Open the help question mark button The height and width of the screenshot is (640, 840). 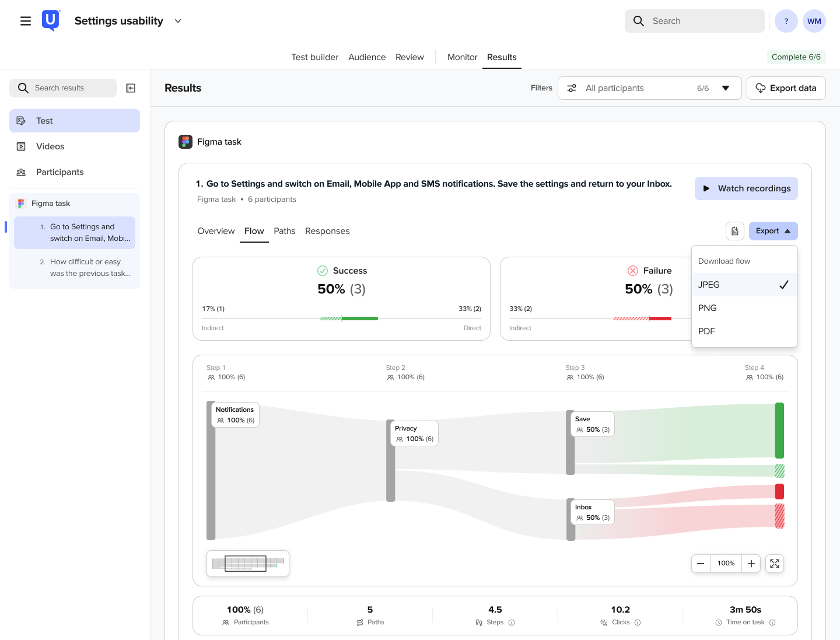(786, 21)
